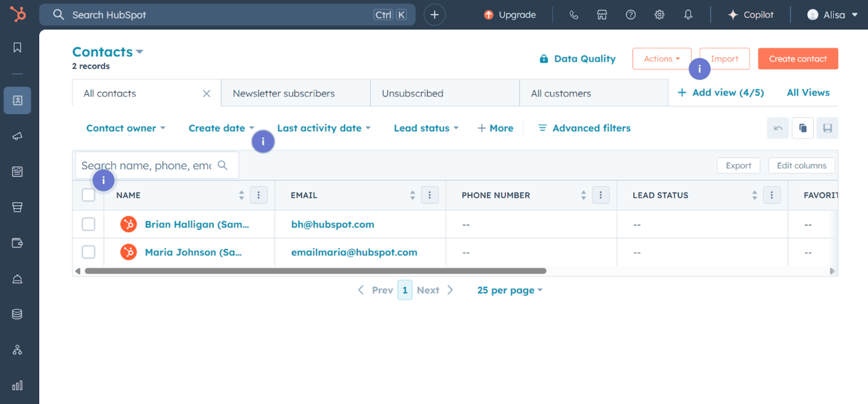Image resolution: width=868 pixels, height=404 pixels.
Task: Click the info hotspot near Import
Action: click(x=699, y=69)
